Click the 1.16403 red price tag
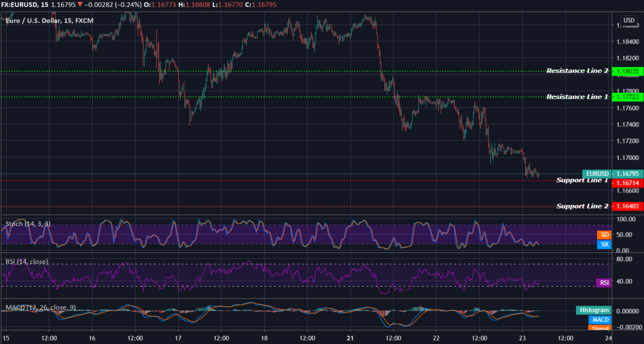Screen dimensions: 644x344 pyautogui.click(x=628, y=206)
